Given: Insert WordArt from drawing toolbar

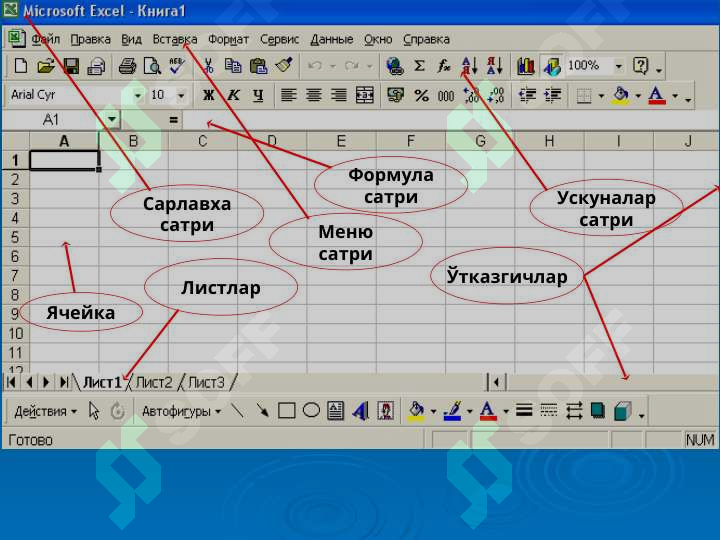Looking at the screenshot, I should [360, 411].
